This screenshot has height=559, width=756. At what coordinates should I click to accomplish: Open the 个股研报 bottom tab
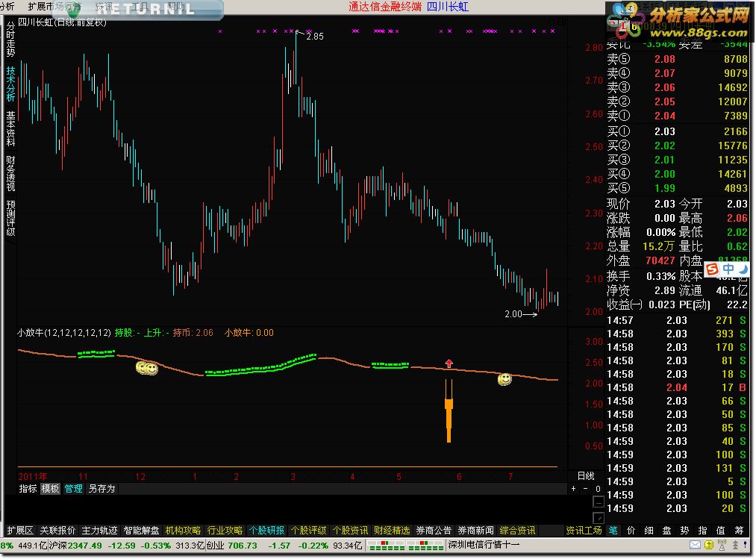click(267, 531)
